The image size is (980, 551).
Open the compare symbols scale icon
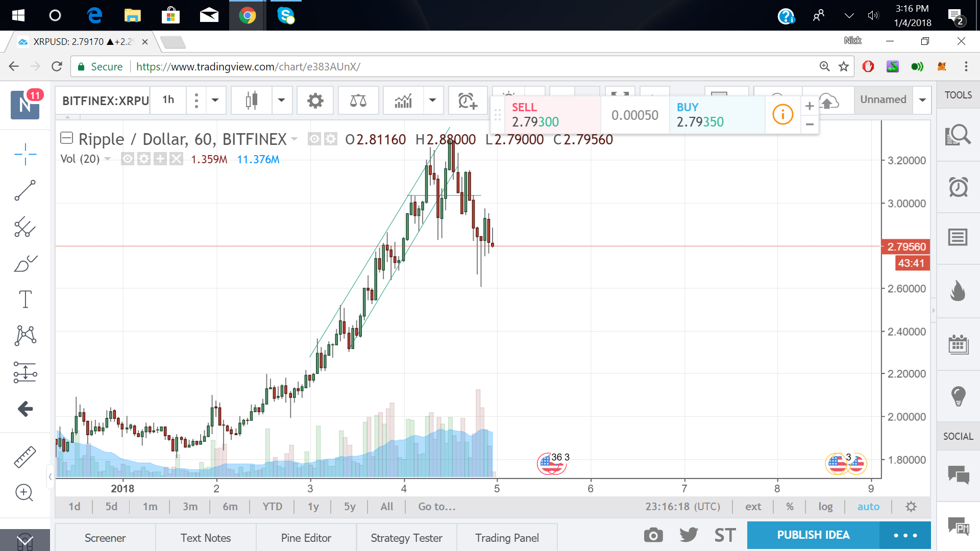coord(358,101)
